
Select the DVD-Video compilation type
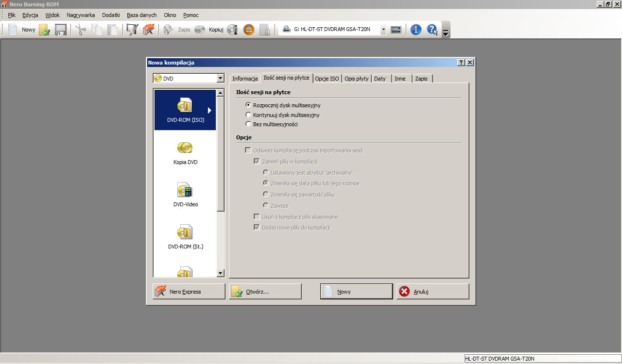click(185, 195)
